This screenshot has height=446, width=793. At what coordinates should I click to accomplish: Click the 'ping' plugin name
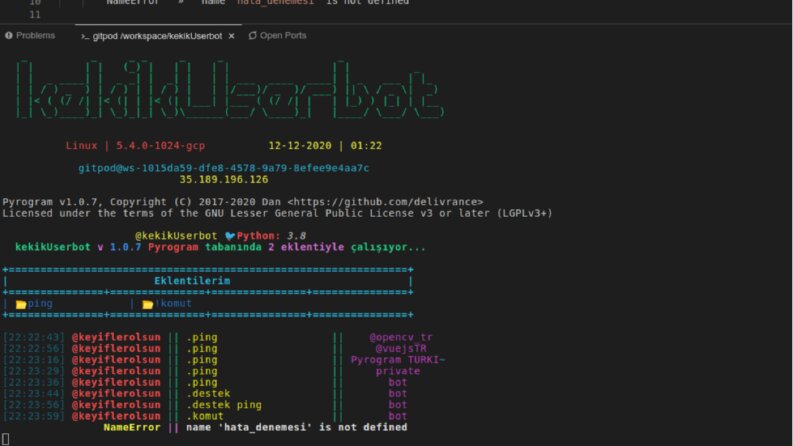point(40,303)
